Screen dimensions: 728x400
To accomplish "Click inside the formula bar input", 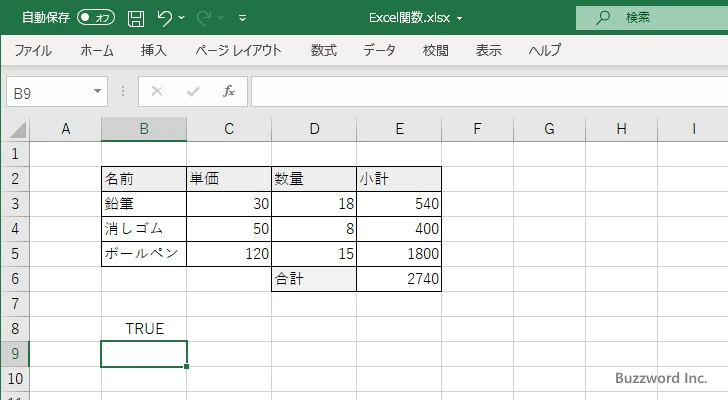I will 480,91.
